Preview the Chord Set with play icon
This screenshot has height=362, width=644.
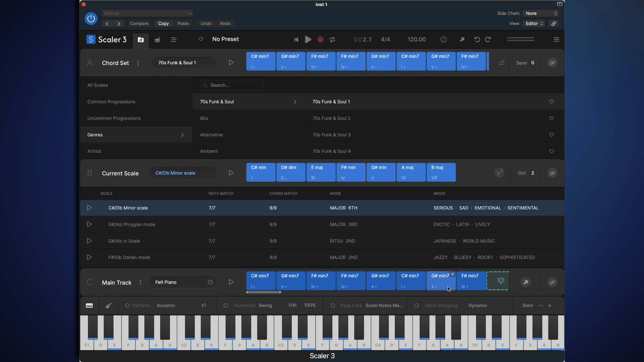(231, 63)
